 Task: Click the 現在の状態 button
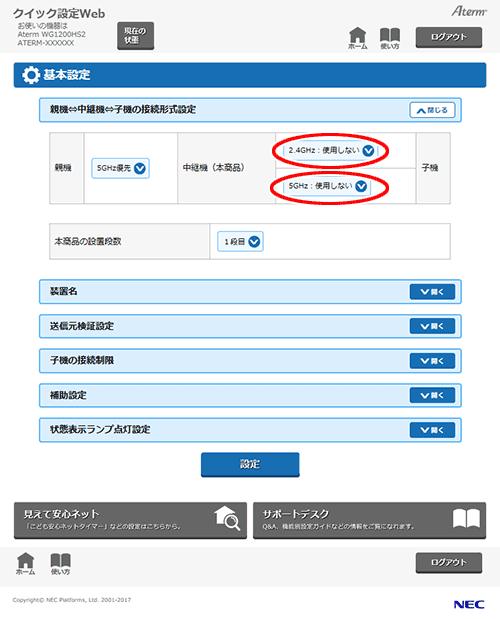(x=135, y=36)
